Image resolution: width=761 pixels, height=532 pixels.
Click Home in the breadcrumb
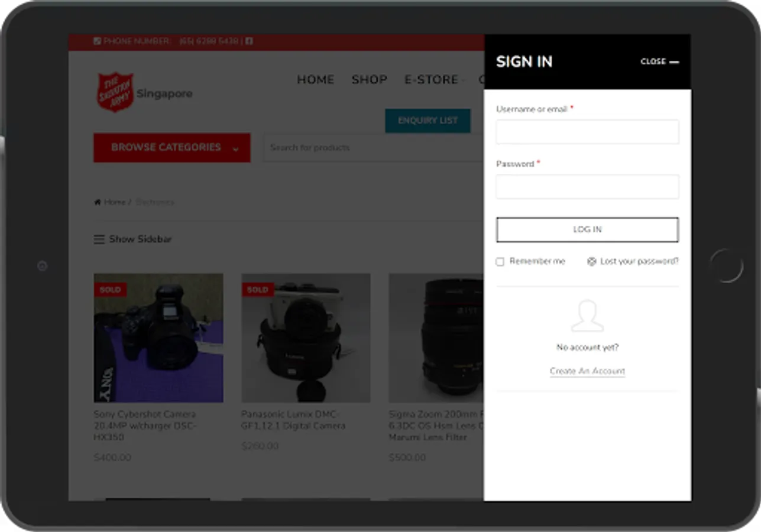[x=115, y=202]
